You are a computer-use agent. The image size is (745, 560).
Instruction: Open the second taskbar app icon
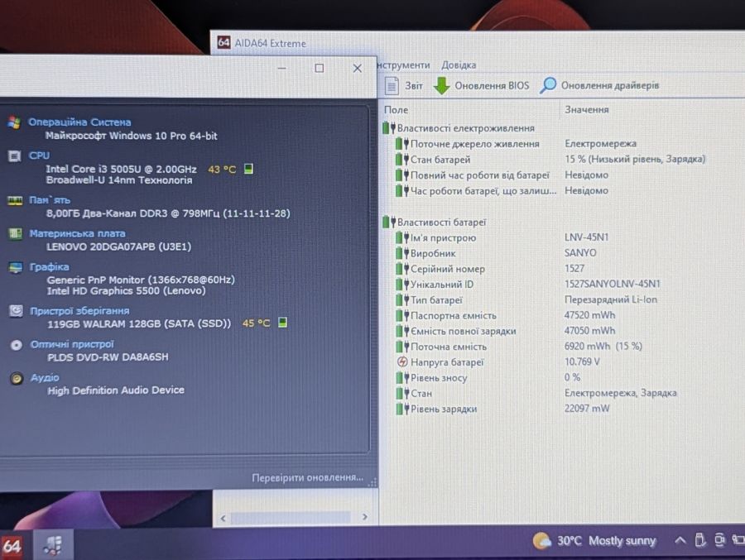(53, 545)
